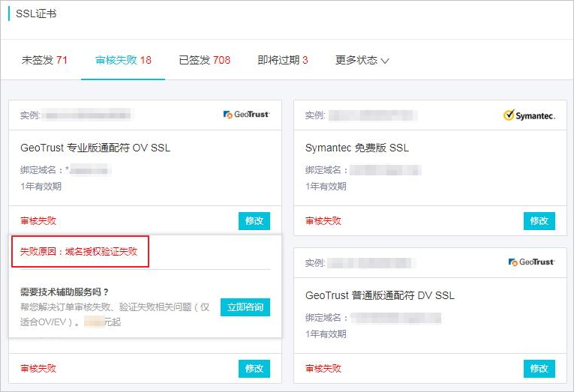Open the 即将过期 3 tab
Image resolution: width=574 pixels, height=392 pixels.
[x=283, y=60]
